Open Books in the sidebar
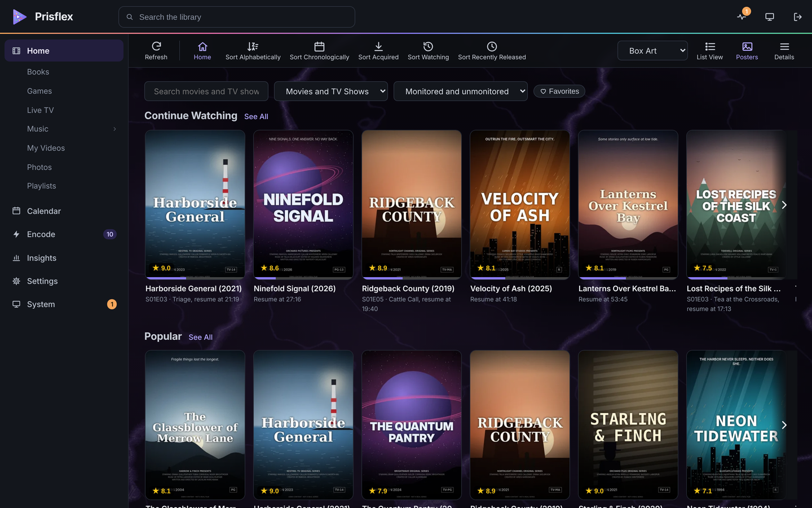812x508 pixels. [x=38, y=72]
